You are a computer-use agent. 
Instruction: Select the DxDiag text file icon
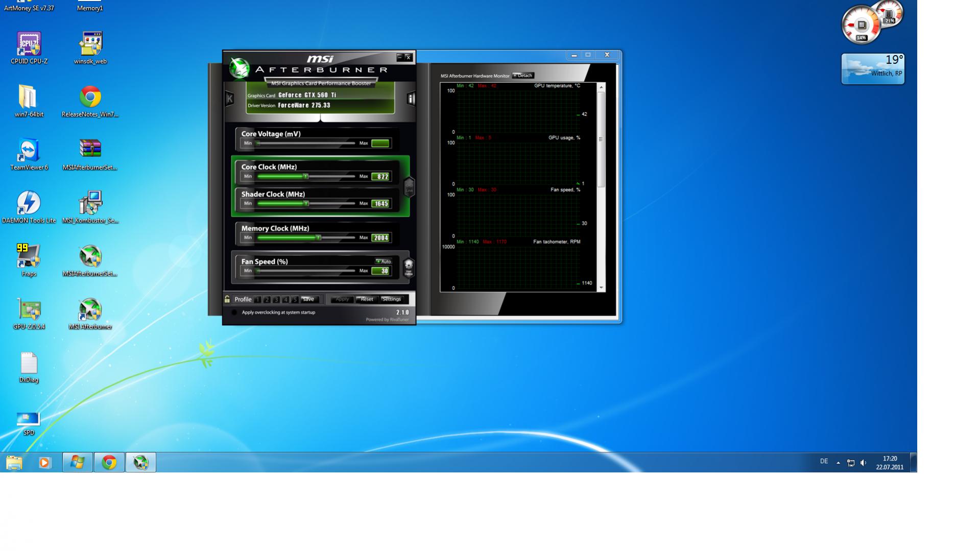[x=29, y=367]
